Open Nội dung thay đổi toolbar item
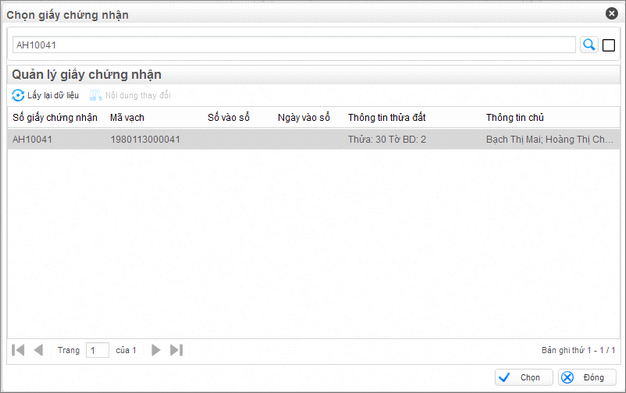The height and width of the screenshot is (393, 626). (130, 95)
